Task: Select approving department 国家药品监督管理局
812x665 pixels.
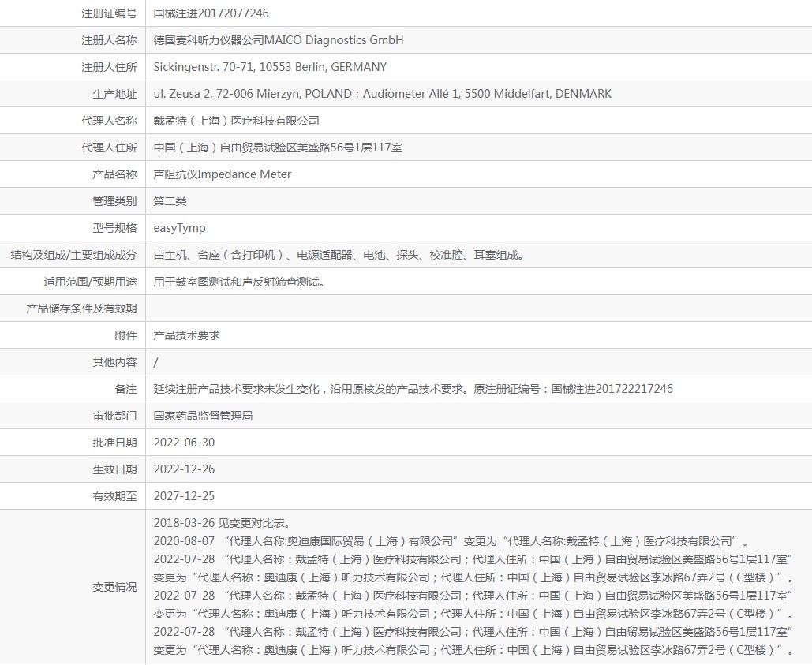Action: [x=203, y=416]
